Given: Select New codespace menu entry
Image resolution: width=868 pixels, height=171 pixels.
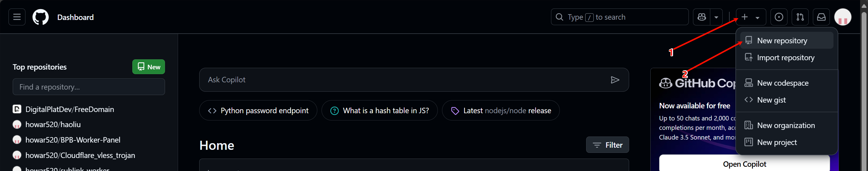Looking at the screenshot, I should click(x=782, y=83).
